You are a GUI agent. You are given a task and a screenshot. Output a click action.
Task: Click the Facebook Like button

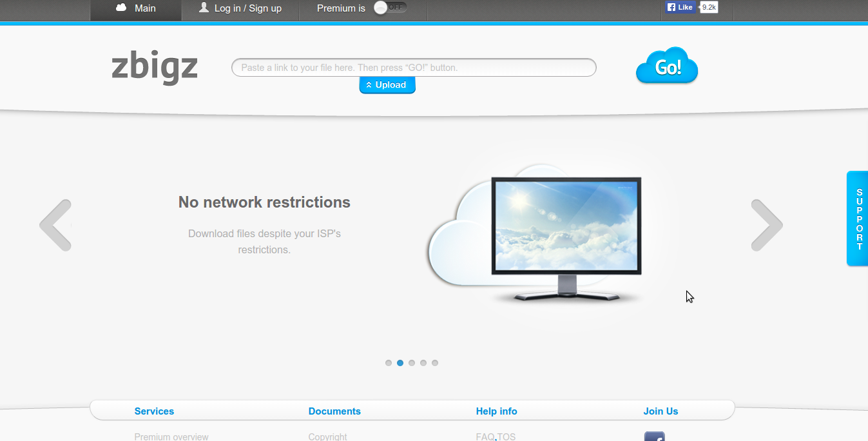[x=680, y=7]
